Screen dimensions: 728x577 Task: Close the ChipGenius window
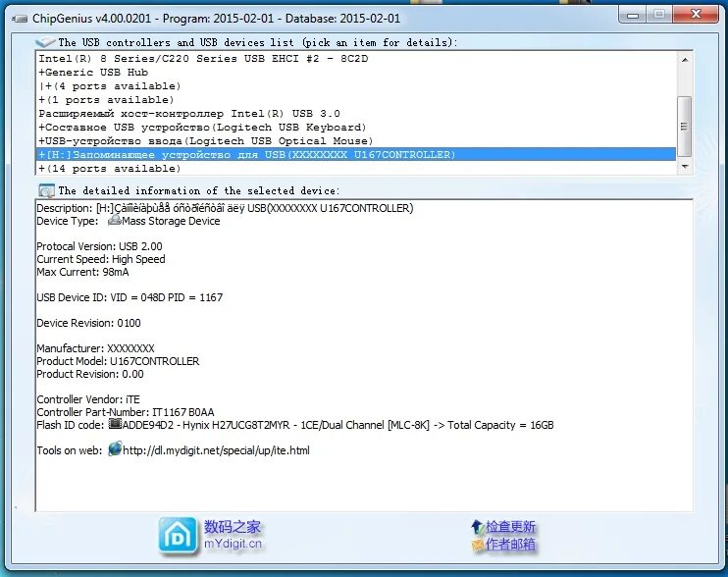(696, 15)
